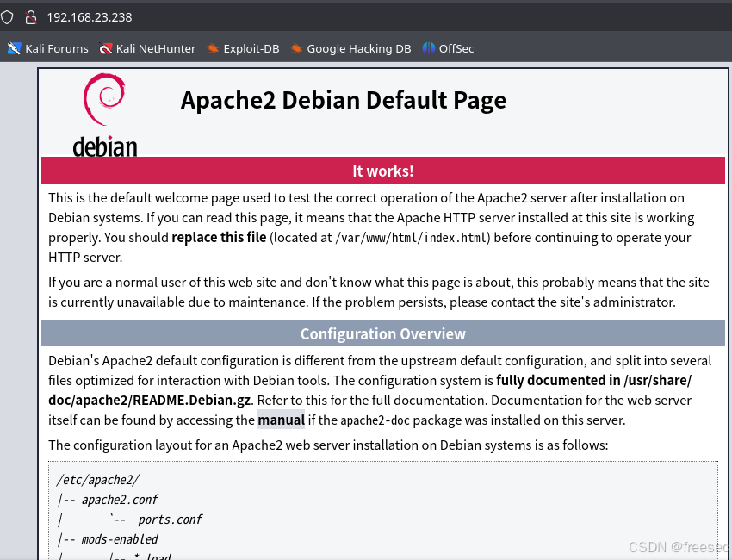
Task: Click the Exploit-DB bookmark icon
Action: [213, 48]
